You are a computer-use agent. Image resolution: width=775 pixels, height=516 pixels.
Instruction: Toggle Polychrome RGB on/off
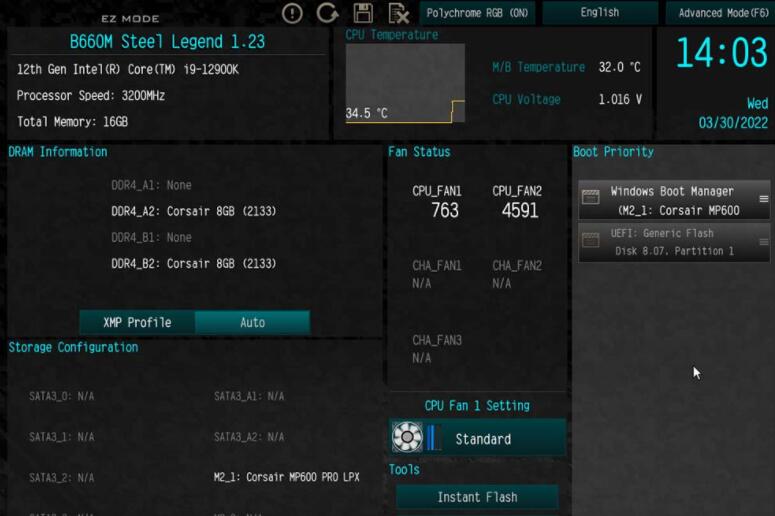(477, 13)
